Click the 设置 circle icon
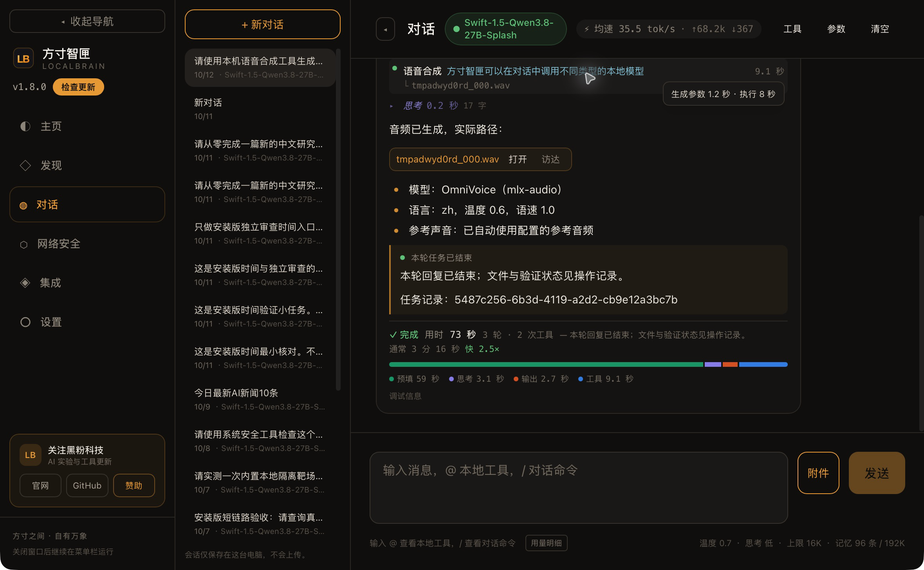 [x=25, y=322]
